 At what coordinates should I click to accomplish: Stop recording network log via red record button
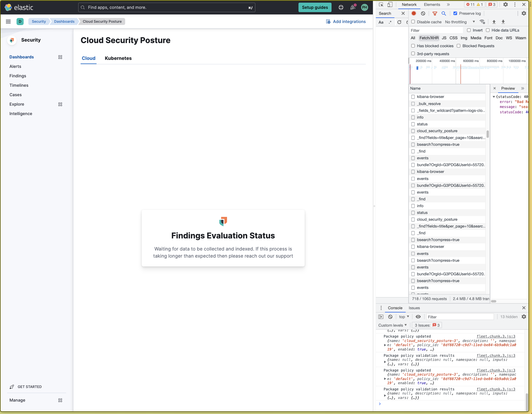point(413,13)
